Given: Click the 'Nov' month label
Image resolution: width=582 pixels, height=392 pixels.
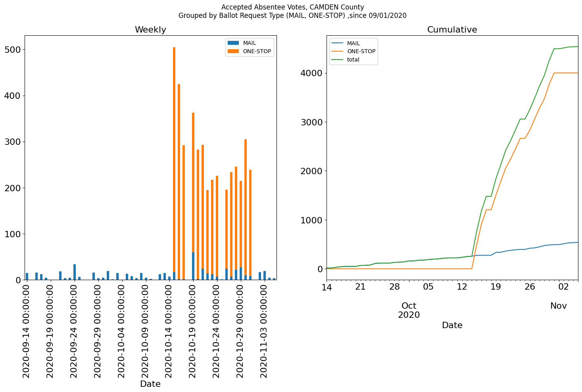Looking at the screenshot, I should [558, 306].
